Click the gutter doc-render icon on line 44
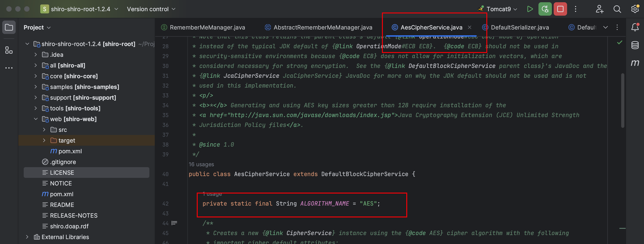Screen dimensions: 644x244 [174, 223]
